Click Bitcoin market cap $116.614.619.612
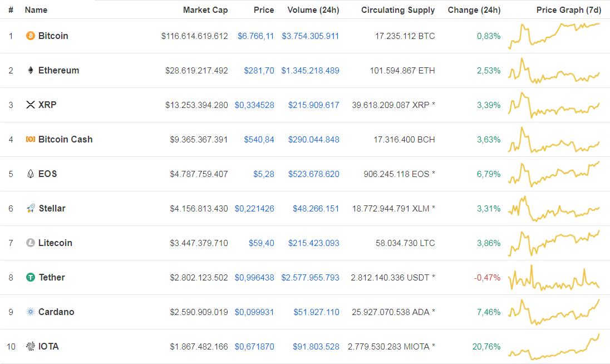 [x=194, y=36]
